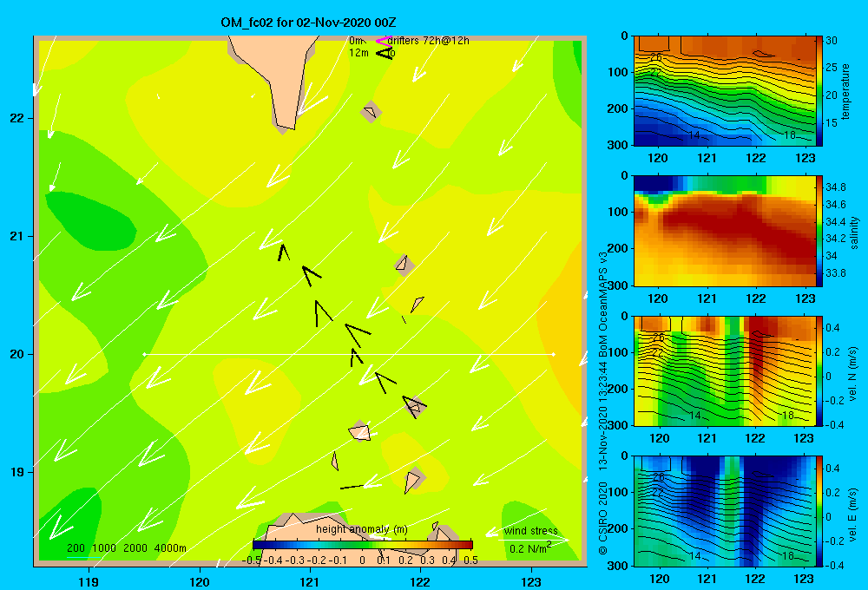Click the '0.5' tick on height anomaly scale
Screen dimensions: 868x590
[x=471, y=560]
